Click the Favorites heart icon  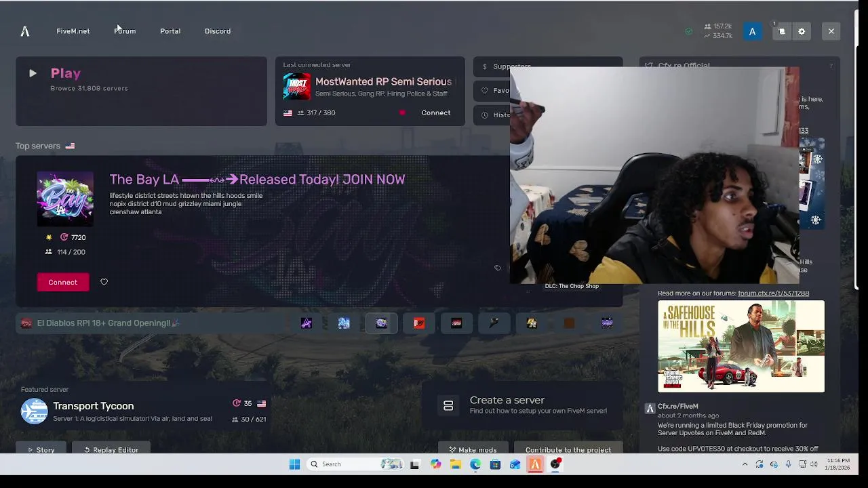coord(485,90)
